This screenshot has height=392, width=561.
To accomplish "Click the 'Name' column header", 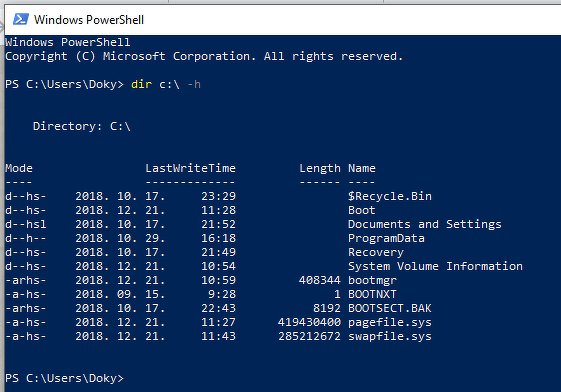I will click(x=362, y=168).
